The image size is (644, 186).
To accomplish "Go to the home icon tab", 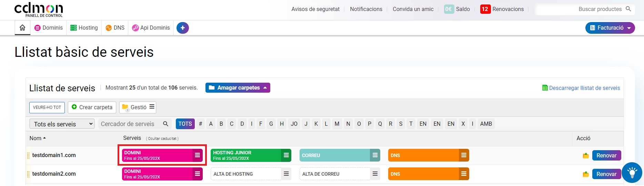I will point(22,28).
